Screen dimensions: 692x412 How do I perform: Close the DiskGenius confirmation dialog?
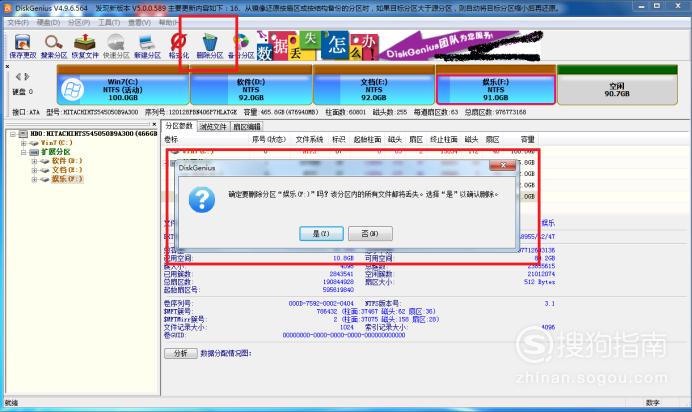502,165
